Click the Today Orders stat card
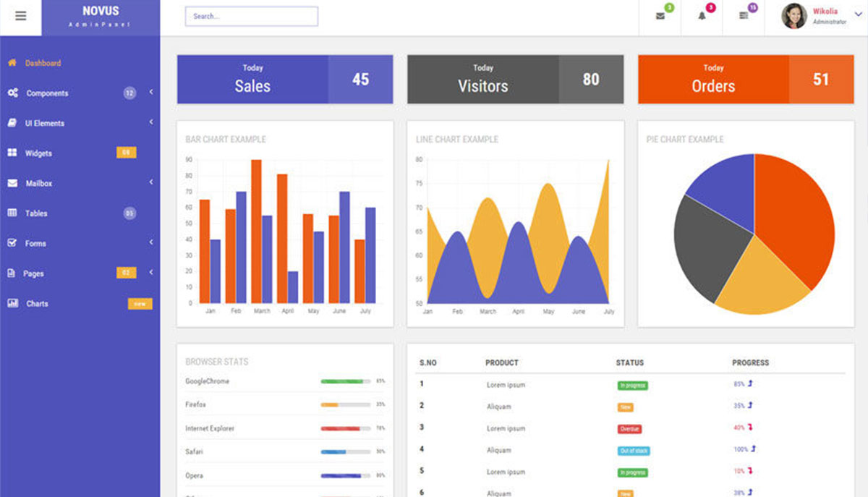This screenshot has height=497, width=868. point(745,80)
